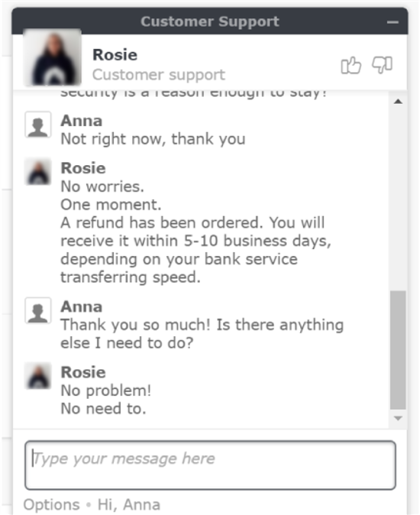Screen dimensions: 420x515
Task: Minimize the Customer Support chat window
Action: pos(393,22)
